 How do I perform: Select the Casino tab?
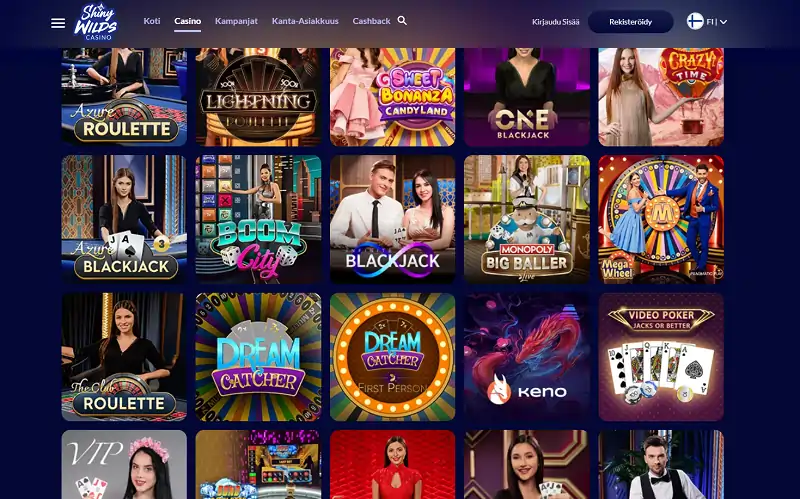187,21
